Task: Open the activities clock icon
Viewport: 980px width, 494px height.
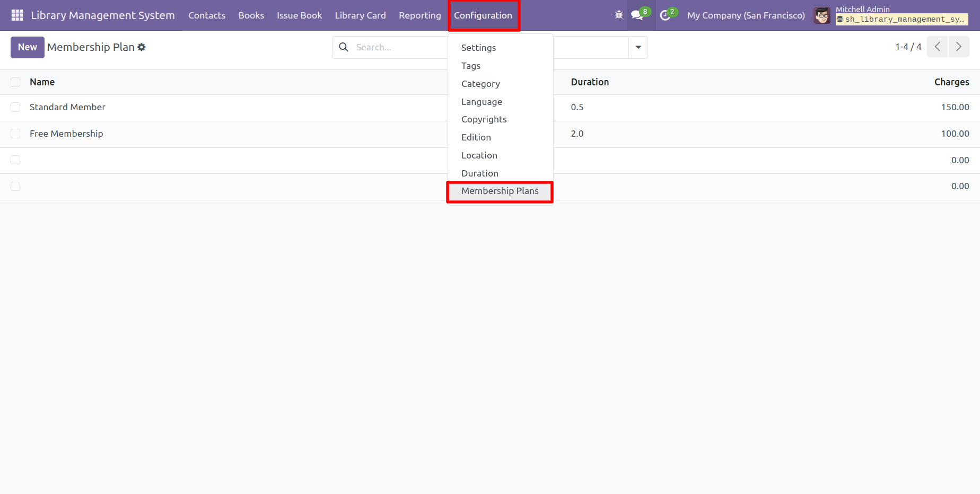Action: (x=665, y=15)
